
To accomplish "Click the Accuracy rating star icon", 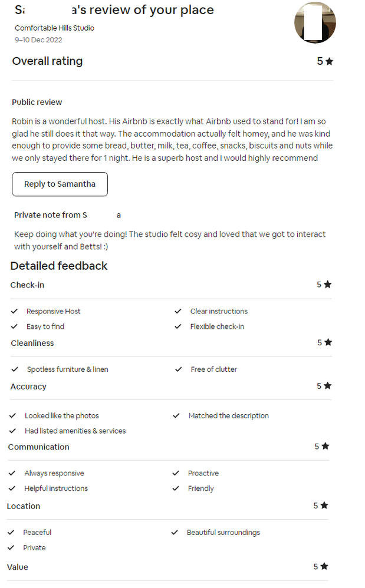I will (x=327, y=385).
